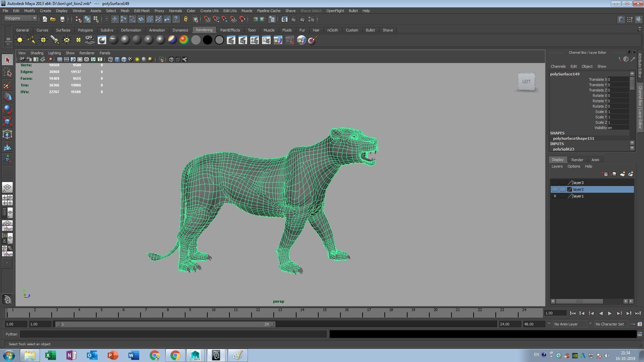Create a spot light from shelf
This screenshot has height=362, width=644.
[x=55, y=40]
